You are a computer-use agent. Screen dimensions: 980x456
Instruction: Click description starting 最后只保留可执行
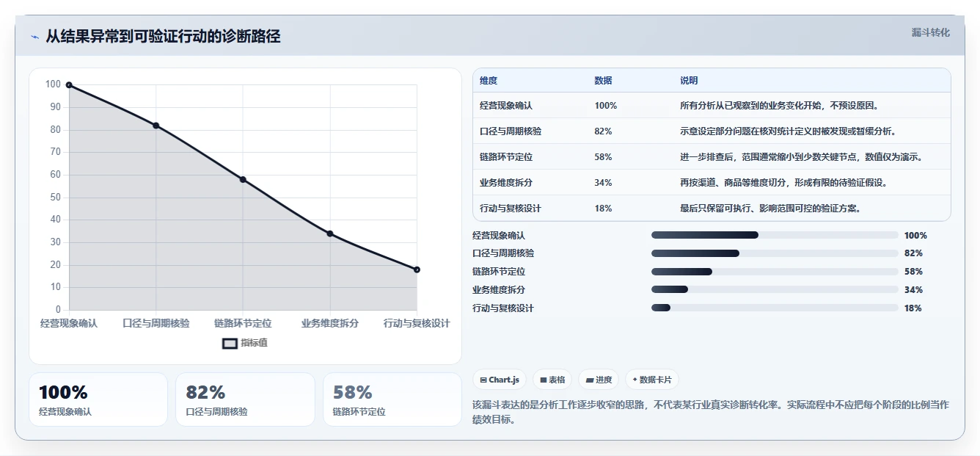click(x=770, y=209)
